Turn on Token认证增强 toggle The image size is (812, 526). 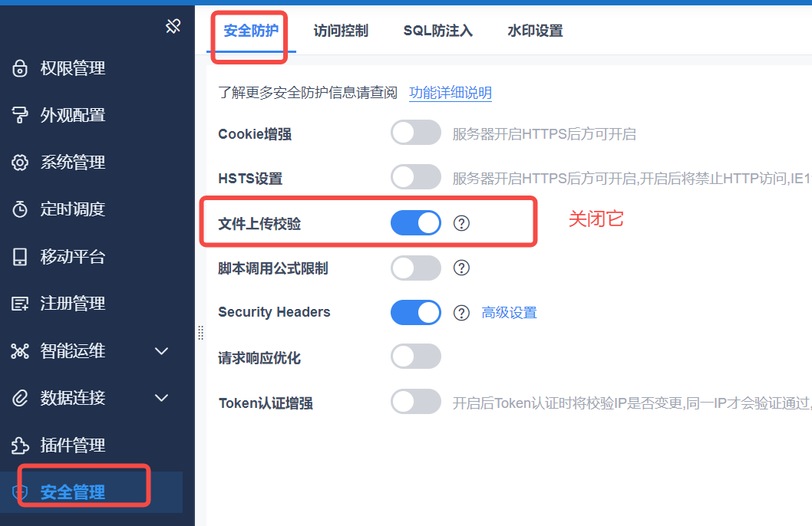click(x=416, y=402)
